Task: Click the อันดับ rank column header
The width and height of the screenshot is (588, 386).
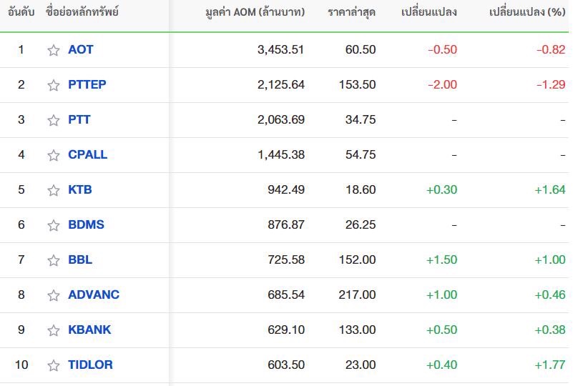Action: (21, 12)
